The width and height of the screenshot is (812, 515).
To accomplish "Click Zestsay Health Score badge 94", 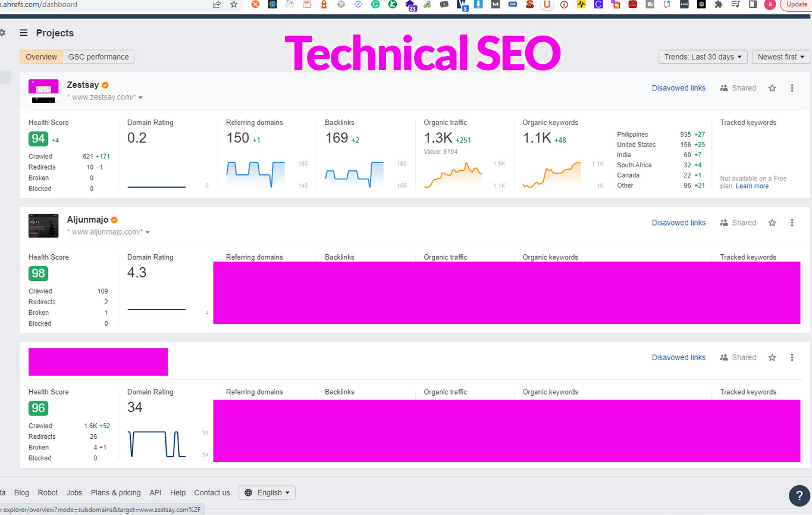I will [38, 139].
